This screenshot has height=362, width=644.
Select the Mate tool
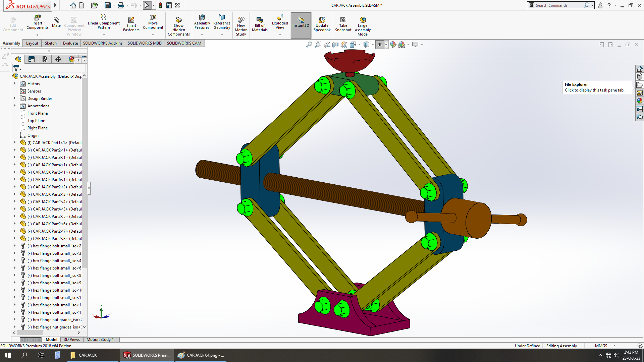tap(56, 21)
